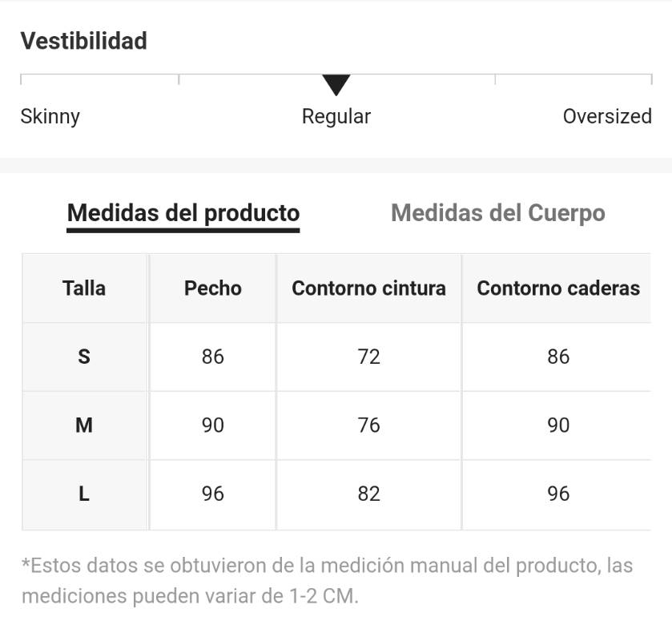The height and width of the screenshot is (641, 672).
Task: Click the Oversized fit label
Action: (607, 117)
